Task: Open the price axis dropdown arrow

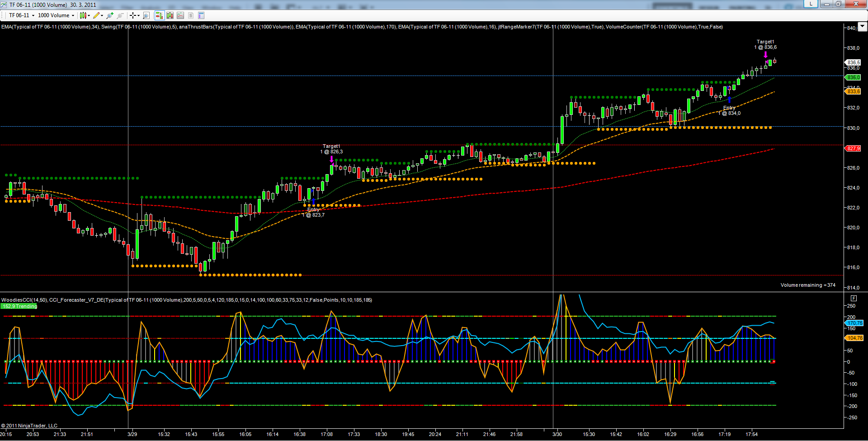Action: point(862,27)
